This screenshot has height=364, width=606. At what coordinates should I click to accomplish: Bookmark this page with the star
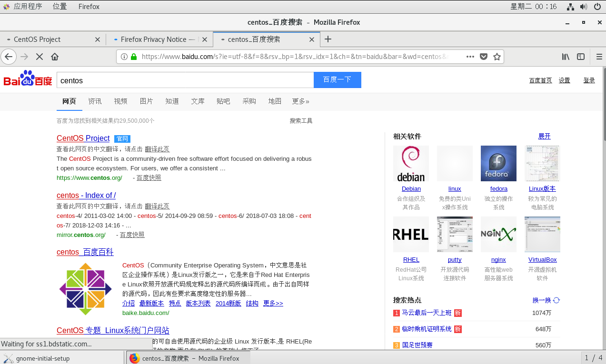click(497, 57)
